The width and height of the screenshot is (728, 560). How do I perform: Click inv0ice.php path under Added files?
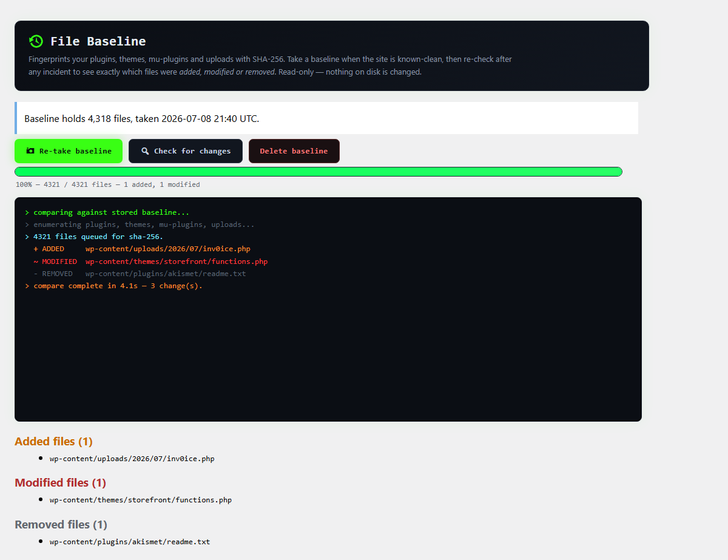(132, 459)
